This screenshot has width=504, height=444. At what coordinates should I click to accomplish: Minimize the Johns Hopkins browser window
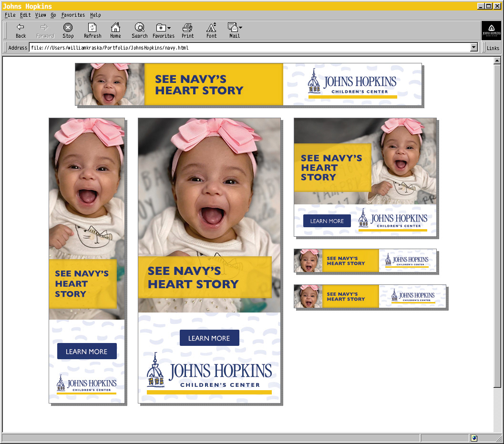tap(481, 6)
